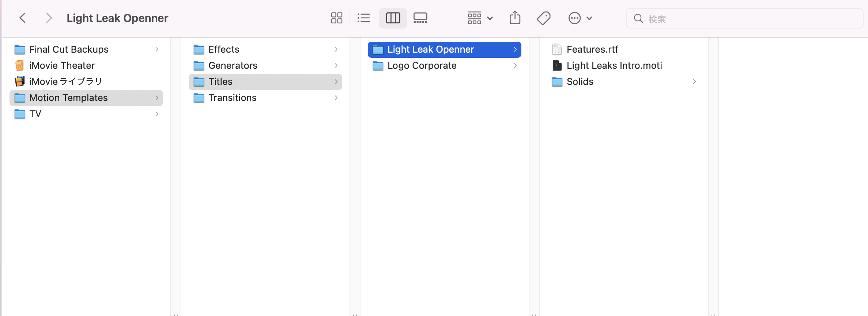This screenshot has height=316, width=868.
Task: Select iMovie ライブラリ item
Action: click(x=86, y=82)
